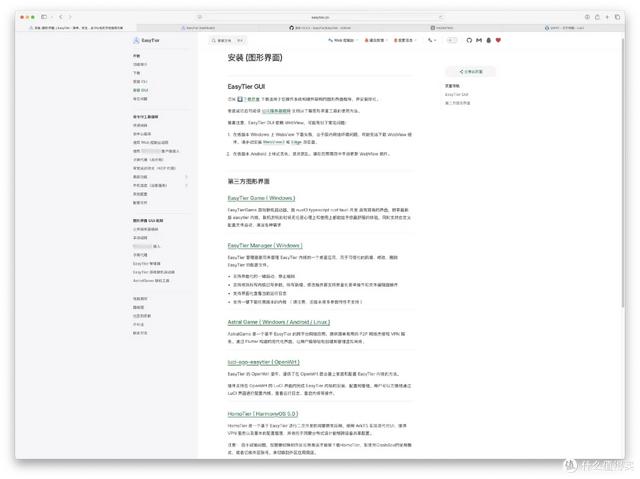Click the EasyTier logo in the header
Viewport: 640px width, 479px height.
(147, 40)
